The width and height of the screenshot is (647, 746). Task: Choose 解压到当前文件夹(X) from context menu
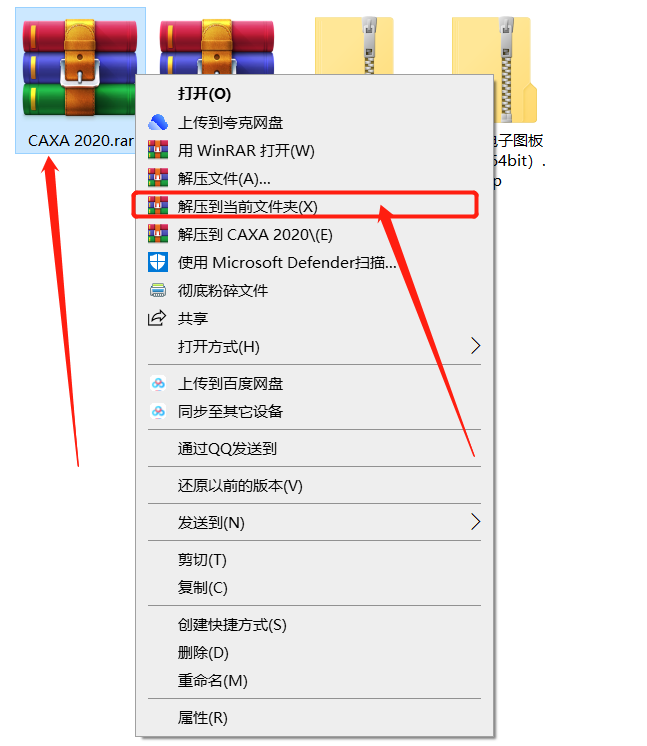click(x=248, y=206)
